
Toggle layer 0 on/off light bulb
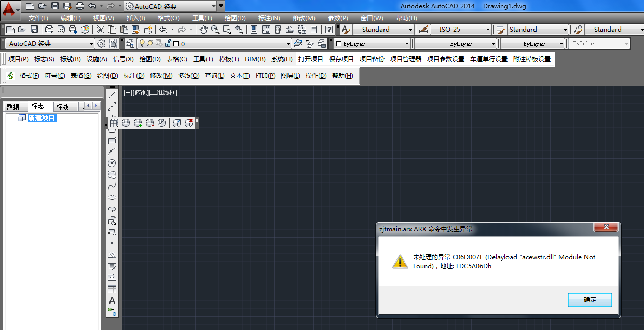coord(142,44)
